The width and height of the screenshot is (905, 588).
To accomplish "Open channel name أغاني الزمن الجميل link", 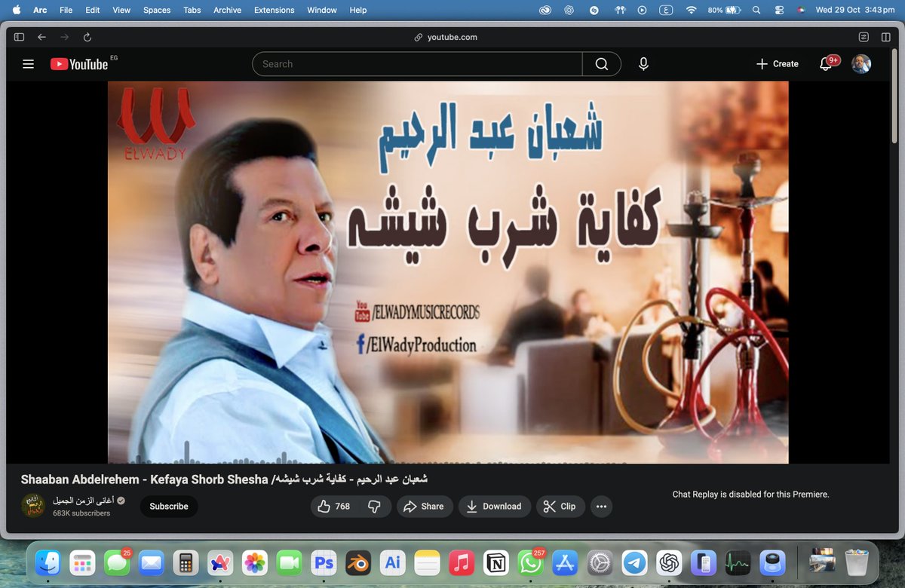I will click(82, 501).
